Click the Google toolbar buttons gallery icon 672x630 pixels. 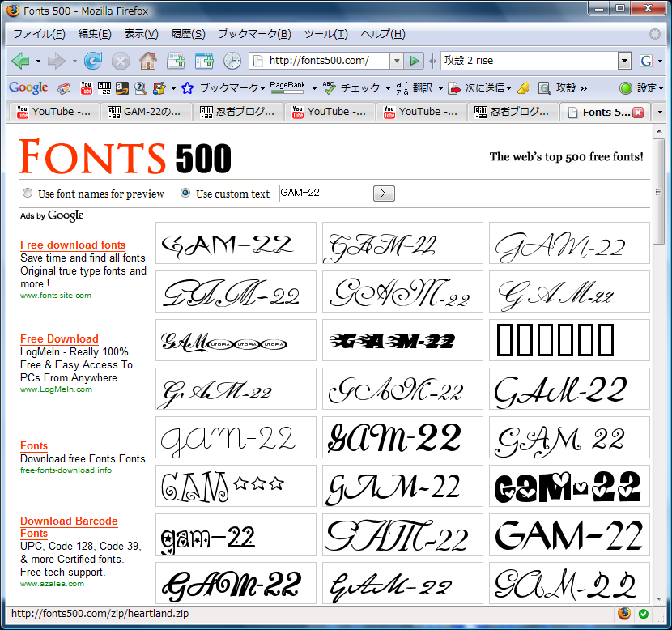tap(159, 88)
